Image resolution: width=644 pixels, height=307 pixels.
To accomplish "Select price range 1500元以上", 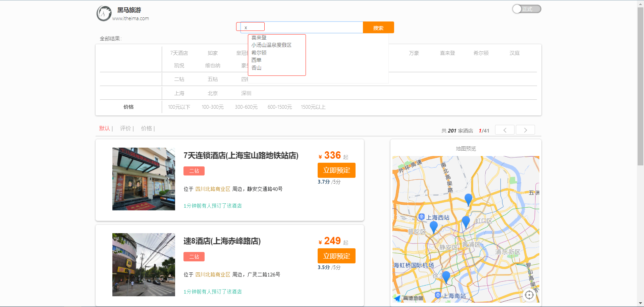I will click(313, 107).
